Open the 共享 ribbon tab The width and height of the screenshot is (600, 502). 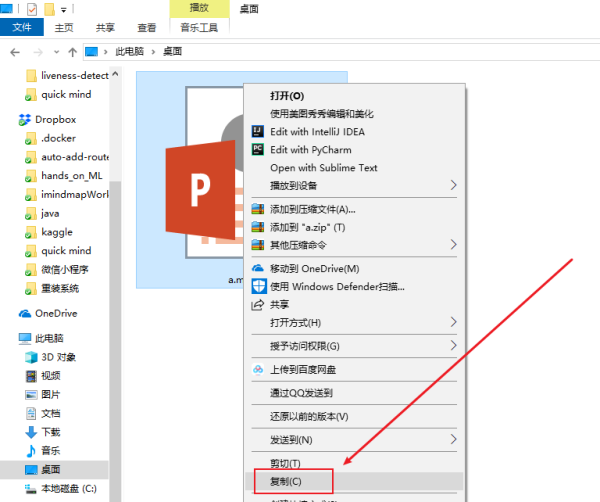click(x=105, y=28)
